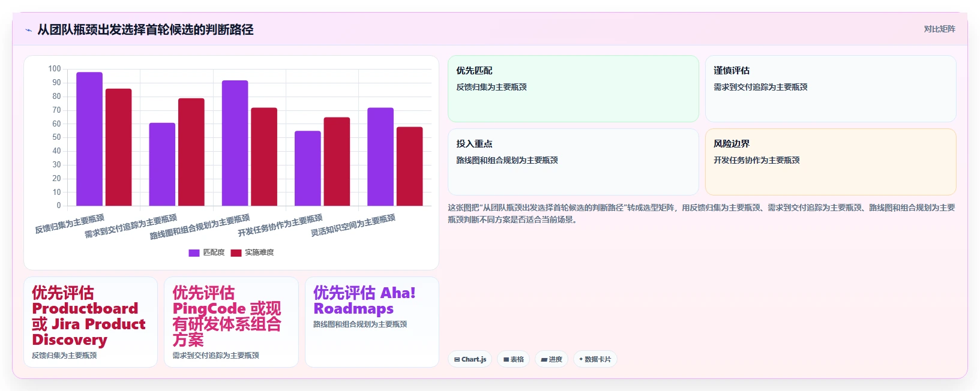Click the Chart.js tag chip

click(470, 359)
